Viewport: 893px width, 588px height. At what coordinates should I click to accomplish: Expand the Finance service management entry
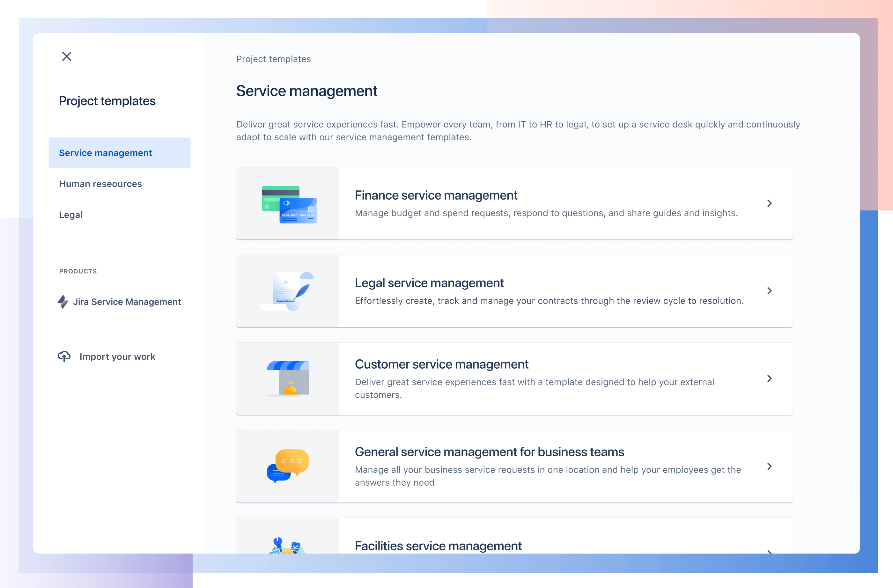769,203
